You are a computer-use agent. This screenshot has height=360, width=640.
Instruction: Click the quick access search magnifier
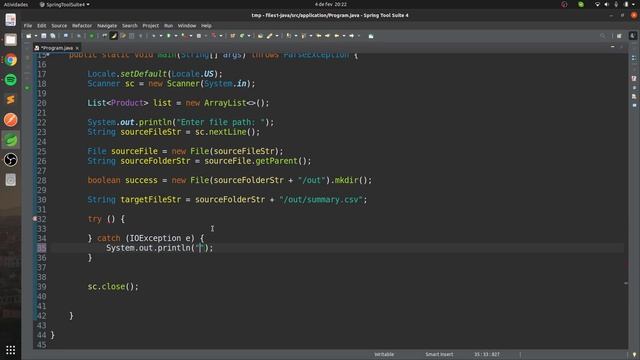tap(603, 36)
